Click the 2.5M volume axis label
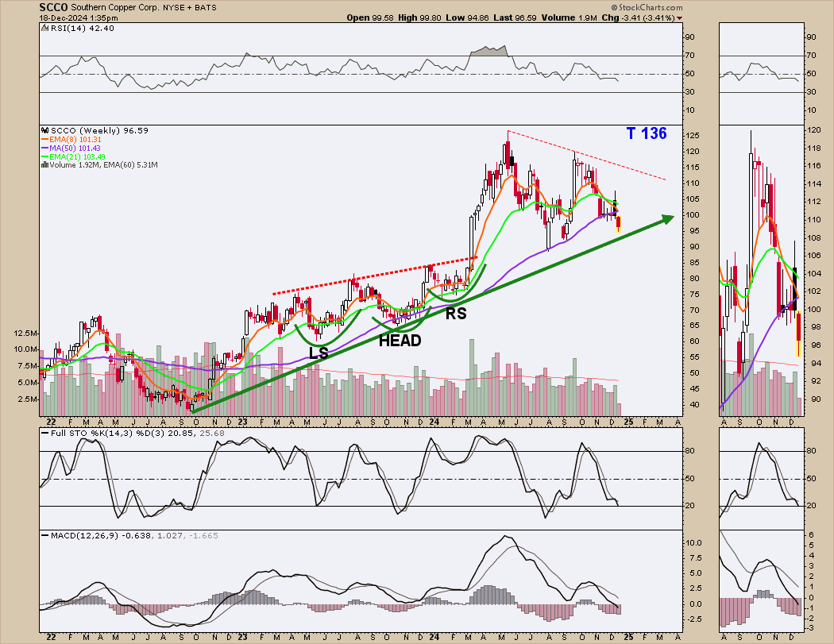This screenshot has width=834, height=644. tap(28, 399)
